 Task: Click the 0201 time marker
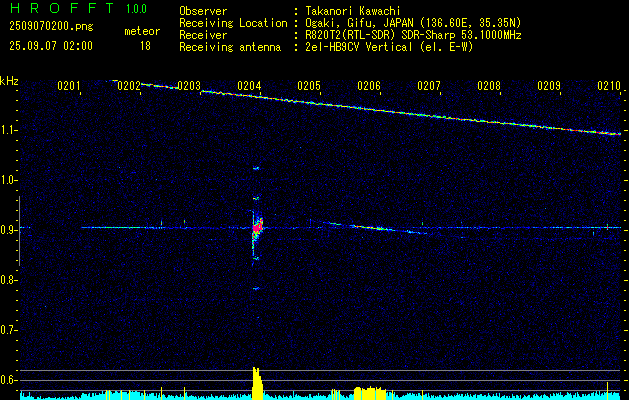[68, 85]
